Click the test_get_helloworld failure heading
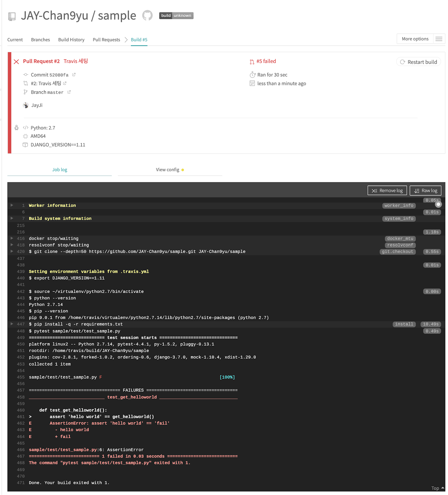 pos(132,397)
